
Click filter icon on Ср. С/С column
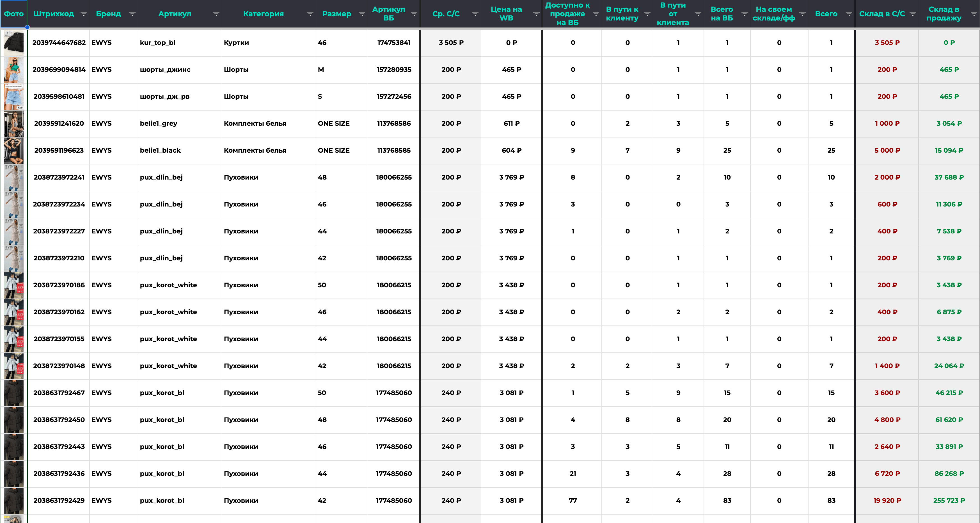475,14
